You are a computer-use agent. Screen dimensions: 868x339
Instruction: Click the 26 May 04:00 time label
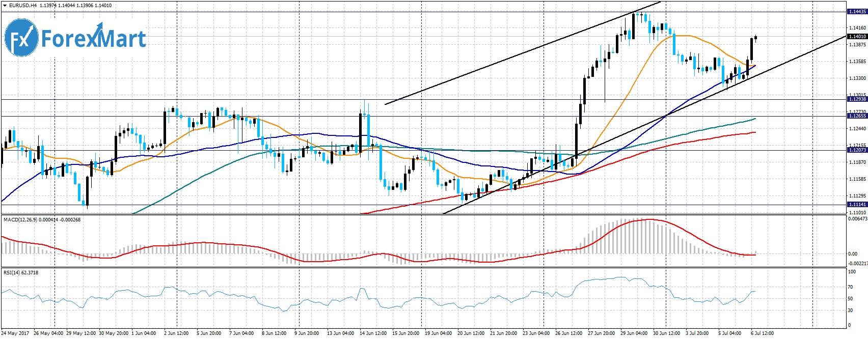[x=48, y=333]
